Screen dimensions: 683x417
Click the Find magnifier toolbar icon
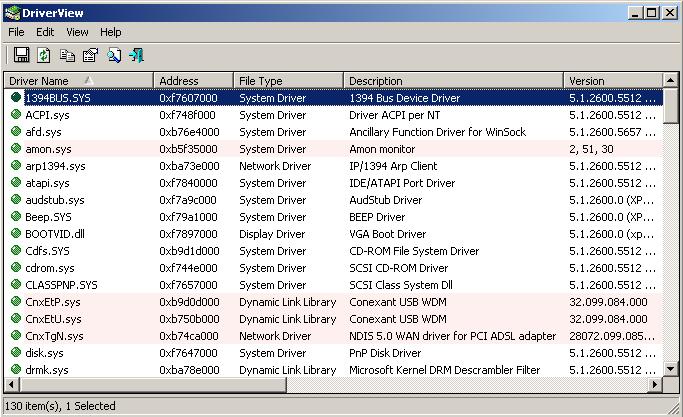click(x=114, y=55)
